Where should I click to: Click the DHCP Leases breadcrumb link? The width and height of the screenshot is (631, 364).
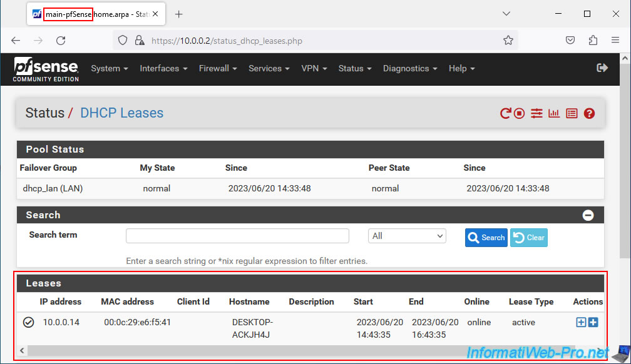click(x=122, y=113)
